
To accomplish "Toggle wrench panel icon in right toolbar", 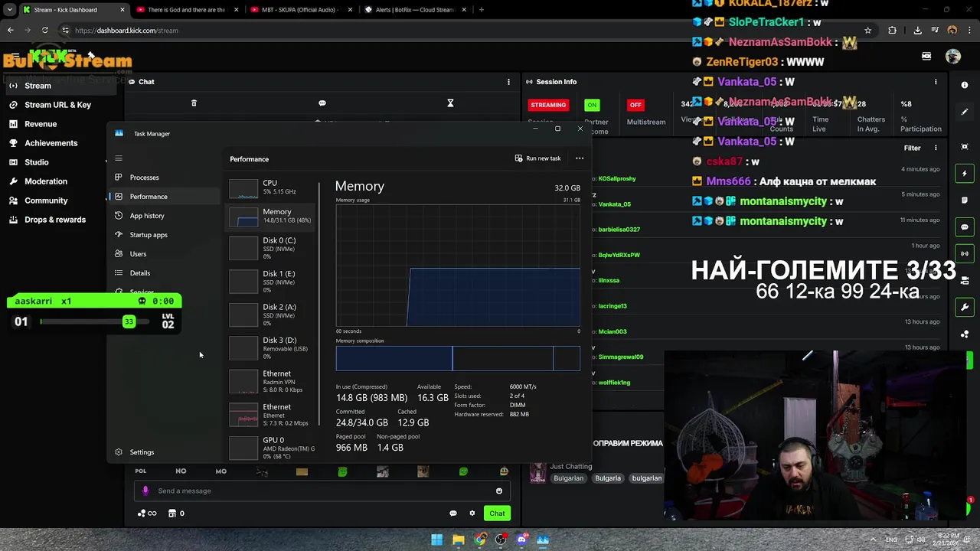I will tap(965, 307).
